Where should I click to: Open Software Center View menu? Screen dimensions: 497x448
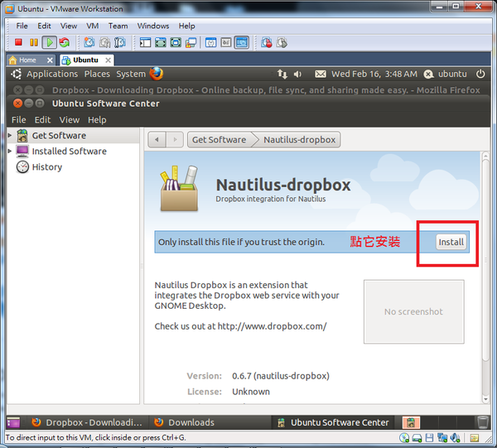point(70,120)
